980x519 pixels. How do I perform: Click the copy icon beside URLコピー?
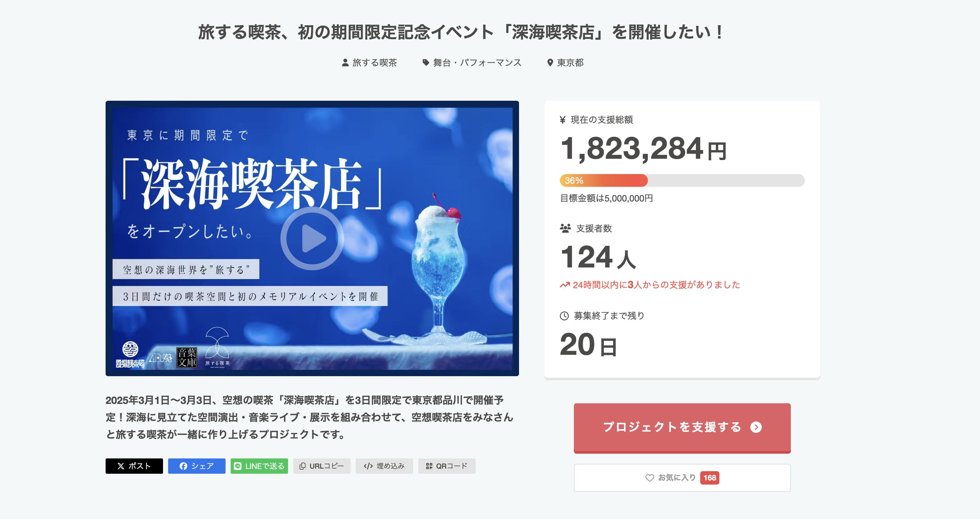point(302,466)
